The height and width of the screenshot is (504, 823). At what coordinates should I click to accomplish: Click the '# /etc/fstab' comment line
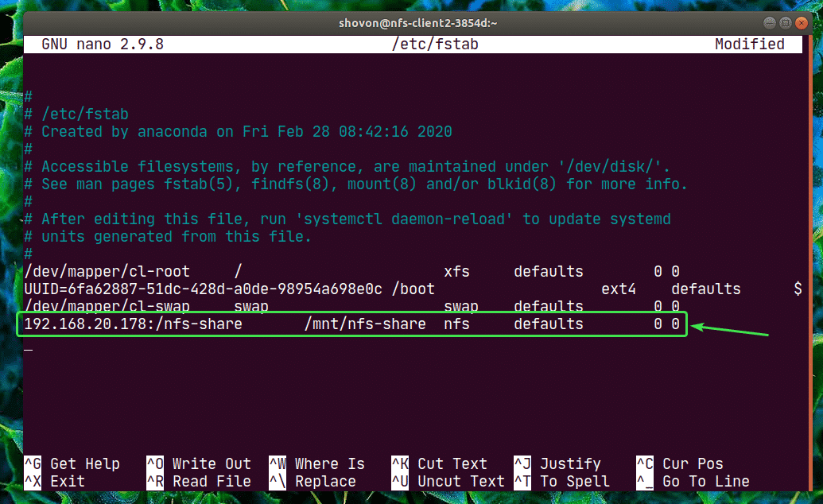pos(76,114)
